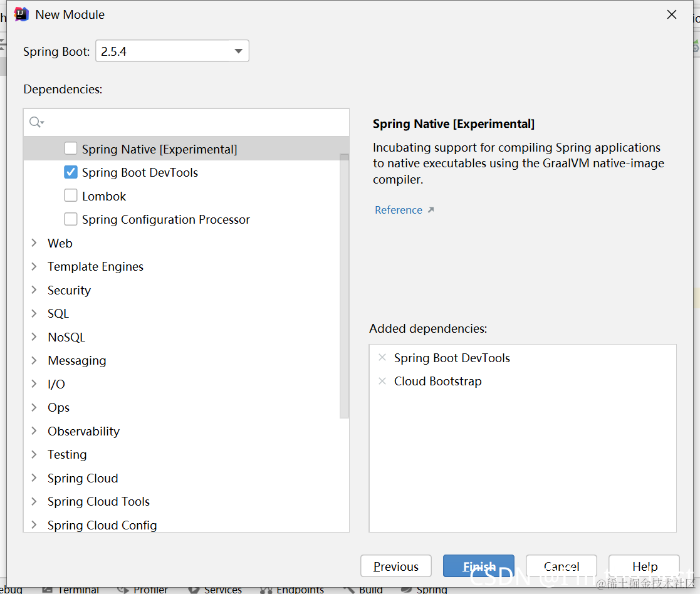Expand the I/O category

point(34,384)
